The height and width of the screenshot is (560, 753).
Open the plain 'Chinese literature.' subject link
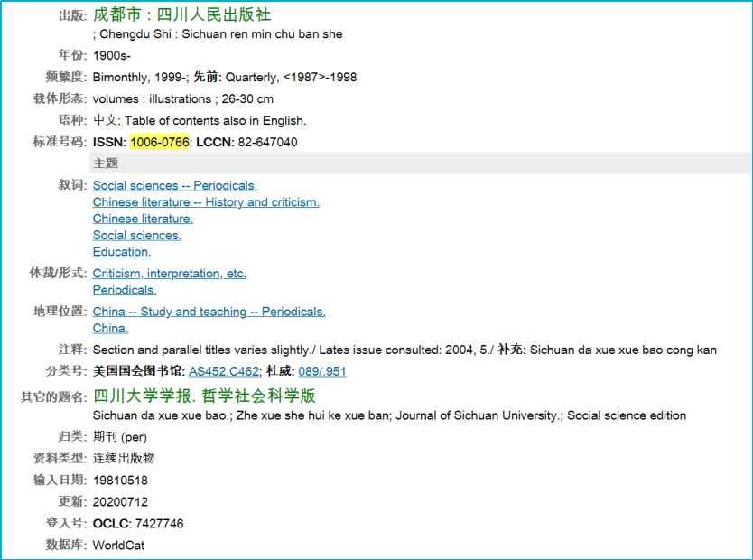(143, 219)
